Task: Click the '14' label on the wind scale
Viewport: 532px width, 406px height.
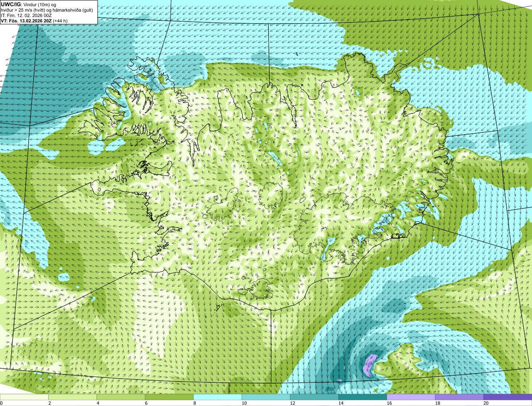Action: 341,403
